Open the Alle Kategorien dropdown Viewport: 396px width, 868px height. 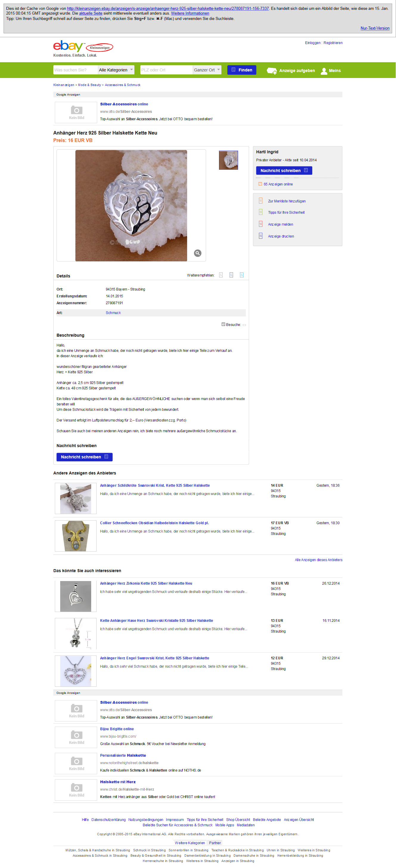[116, 70]
